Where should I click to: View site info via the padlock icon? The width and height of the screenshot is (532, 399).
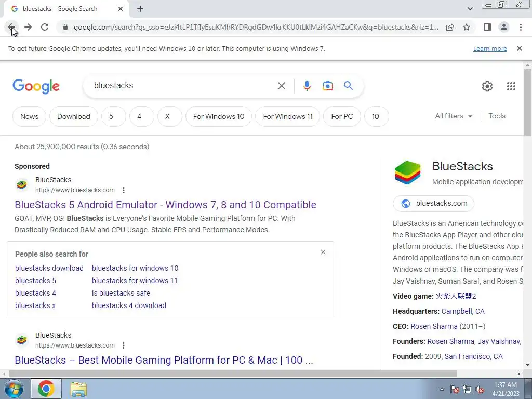coord(65,27)
